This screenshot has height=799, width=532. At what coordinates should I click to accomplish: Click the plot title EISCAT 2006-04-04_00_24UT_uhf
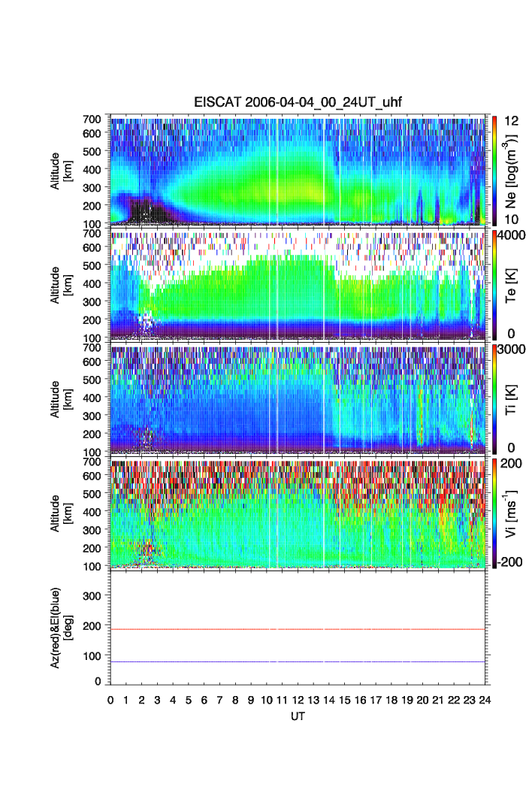(298, 104)
